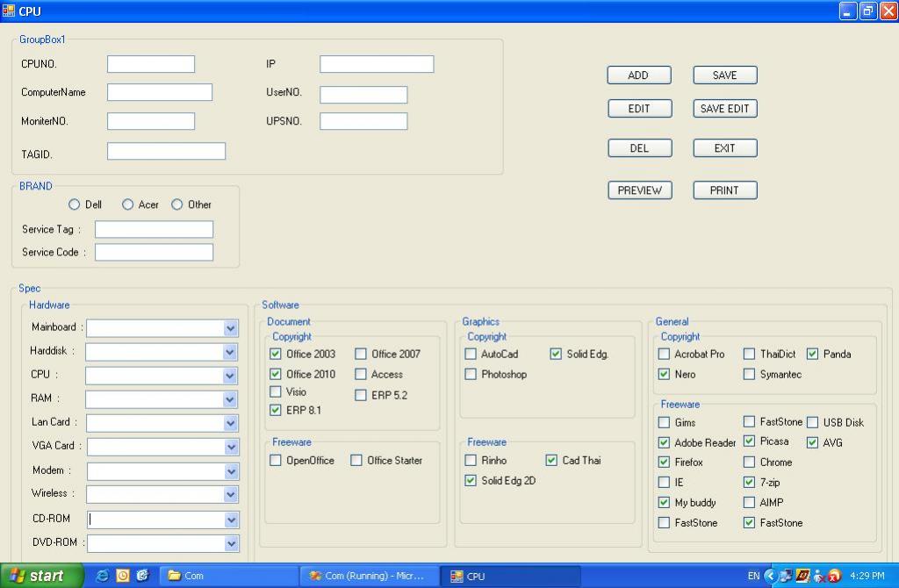The width and height of the screenshot is (899, 588).
Task: Open the Windows start menu
Action: (x=41, y=576)
